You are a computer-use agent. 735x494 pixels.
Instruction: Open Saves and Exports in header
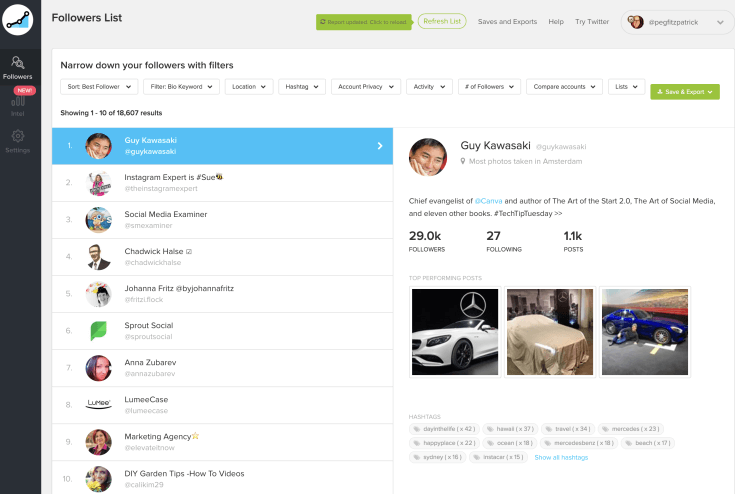tap(507, 21)
